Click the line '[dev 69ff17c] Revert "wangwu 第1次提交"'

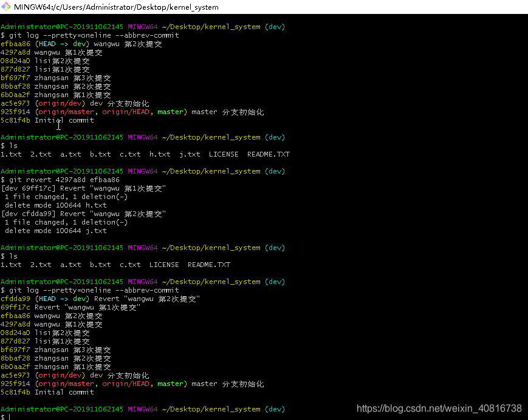coord(83,188)
